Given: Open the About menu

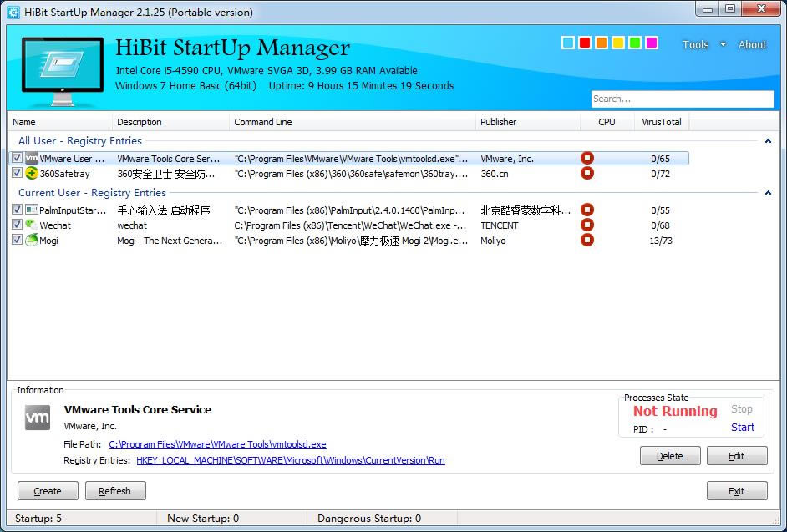Looking at the screenshot, I should coord(753,44).
